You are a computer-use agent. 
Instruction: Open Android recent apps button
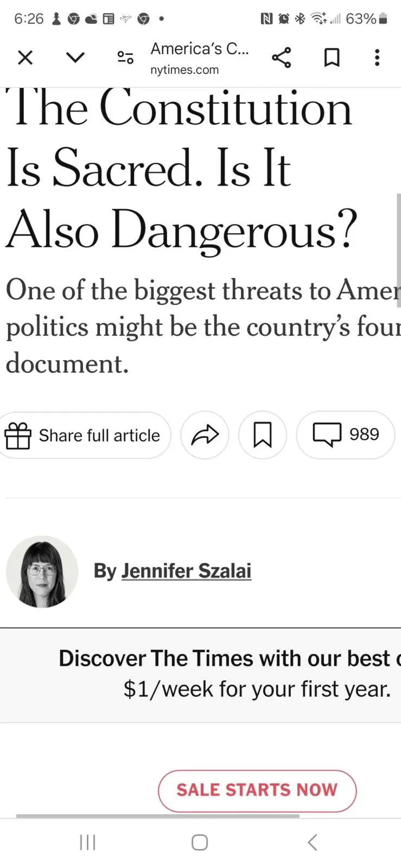tap(87, 843)
